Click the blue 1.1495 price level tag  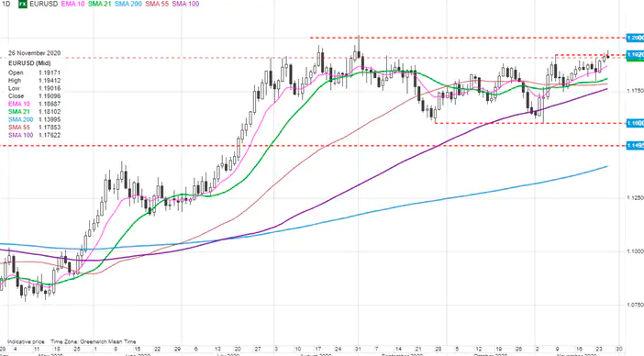pos(635,145)
